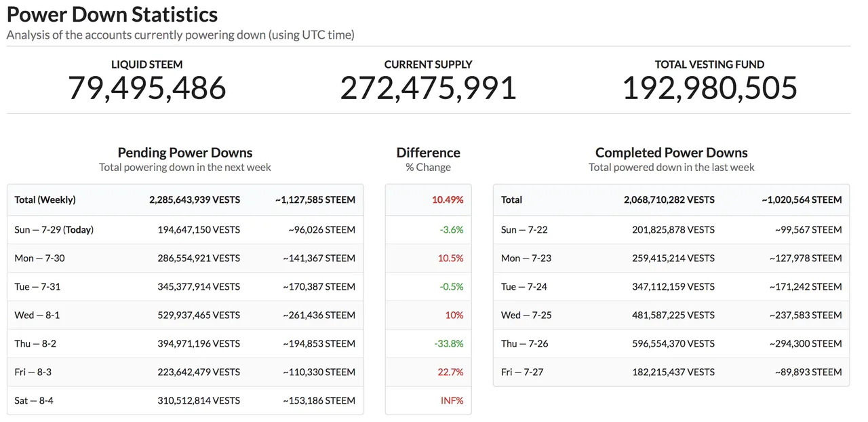Click the Total (Weekly) row label
The image size is (868, 422).
pos(45,199)
